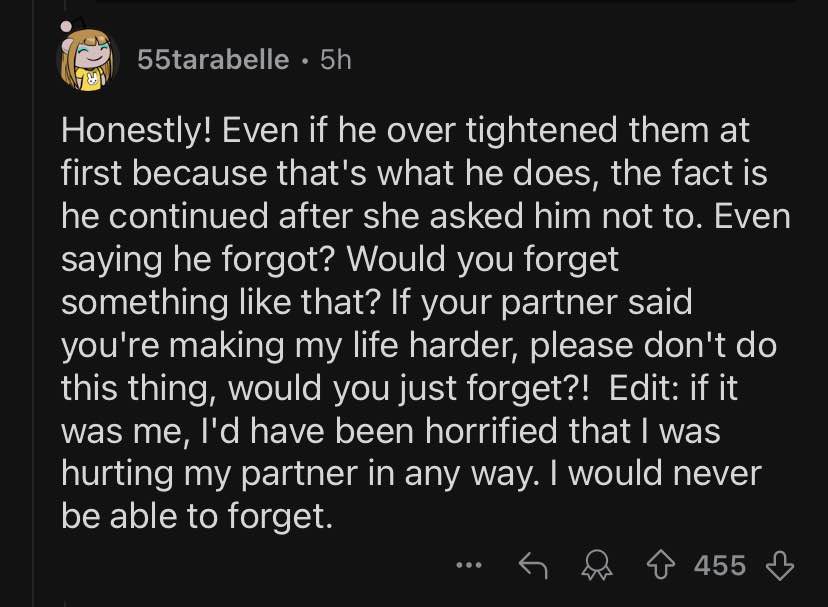The image size is (828, 607).
Task: Upvote the comment by 55tarabelle
Action: pyautogui.click(x=661, y=565)
